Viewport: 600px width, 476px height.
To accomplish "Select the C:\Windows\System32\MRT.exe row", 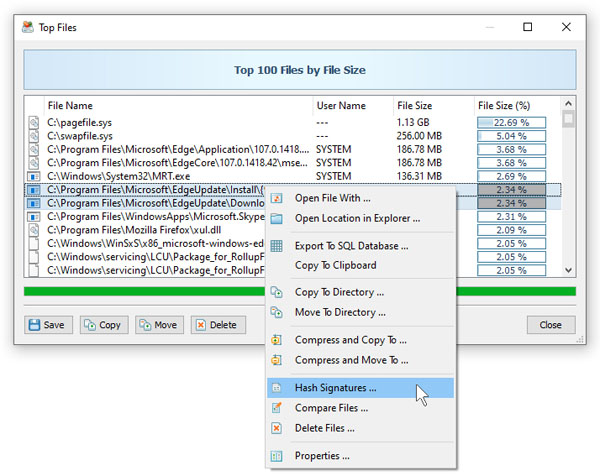I will (x=293, y=176).
